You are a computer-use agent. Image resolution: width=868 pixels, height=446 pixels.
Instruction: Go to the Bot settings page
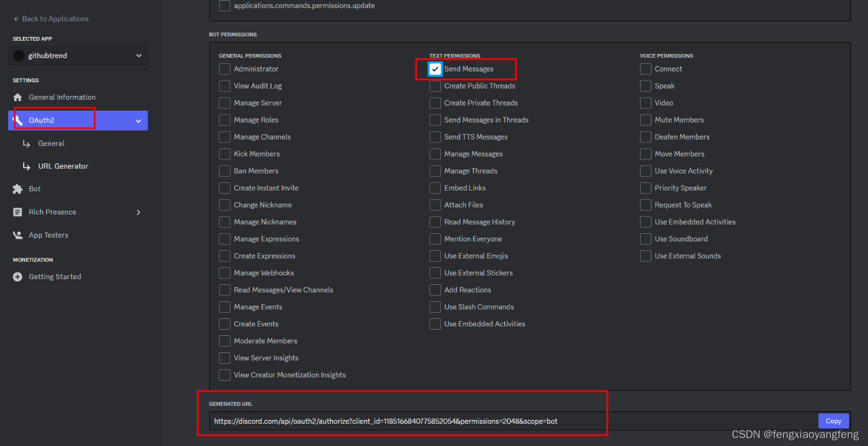35,189
